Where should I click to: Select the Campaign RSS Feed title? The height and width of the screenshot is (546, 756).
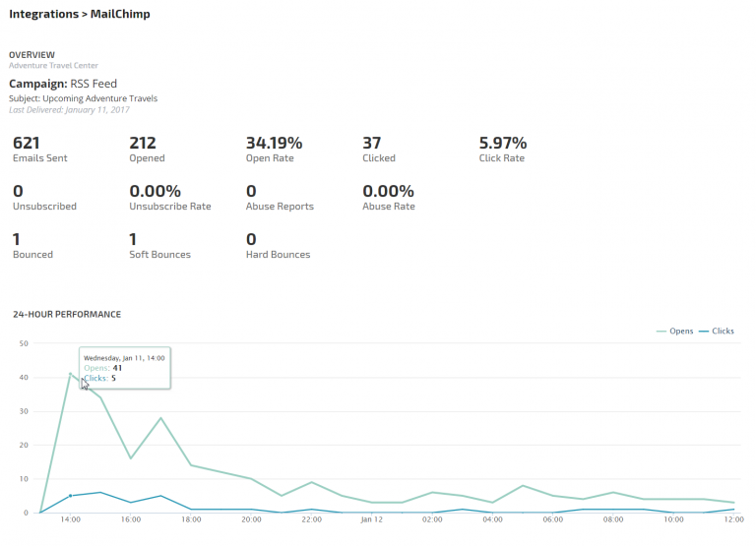[63, 84]
